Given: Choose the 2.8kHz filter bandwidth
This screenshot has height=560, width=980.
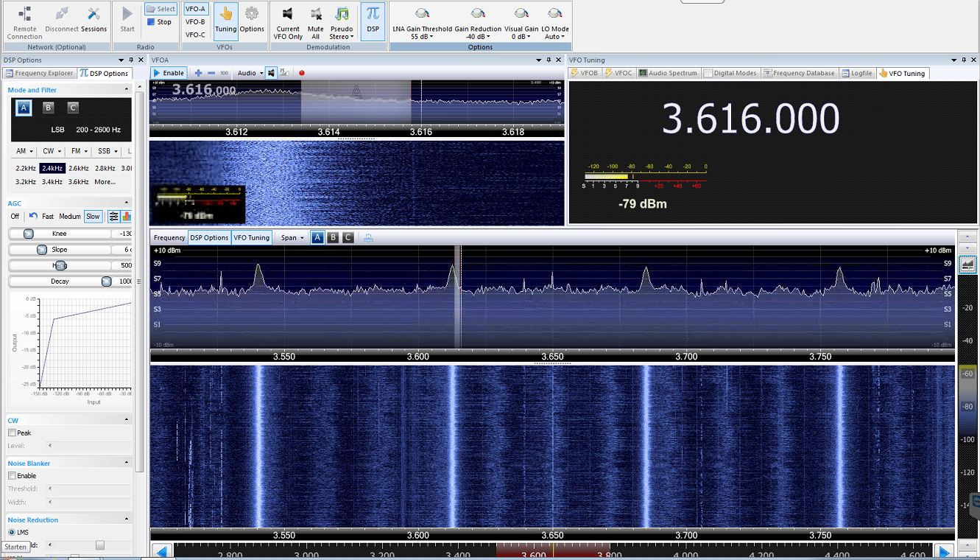Looking at the screenshot, I should 105,168.
